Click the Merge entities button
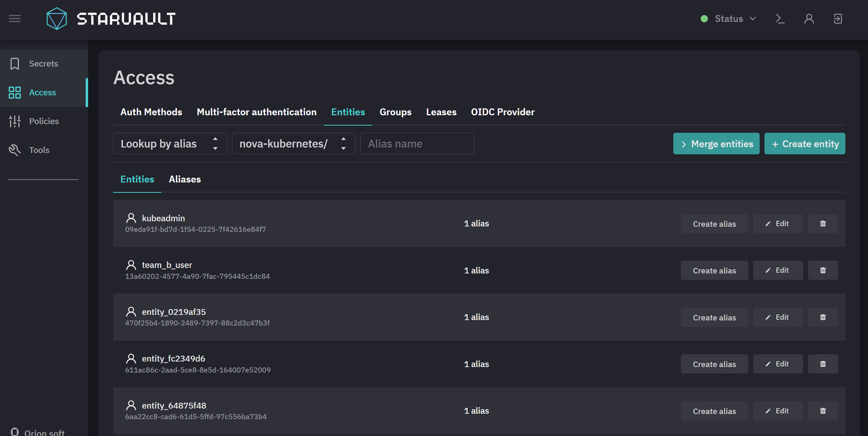The height and width of the screenshot is (436, 868). [716, 144]
